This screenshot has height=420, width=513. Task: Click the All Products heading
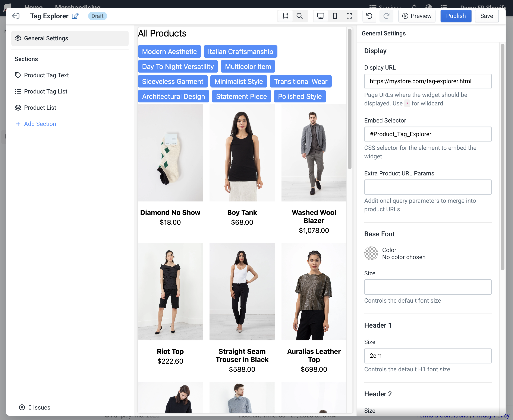point(162,33)
